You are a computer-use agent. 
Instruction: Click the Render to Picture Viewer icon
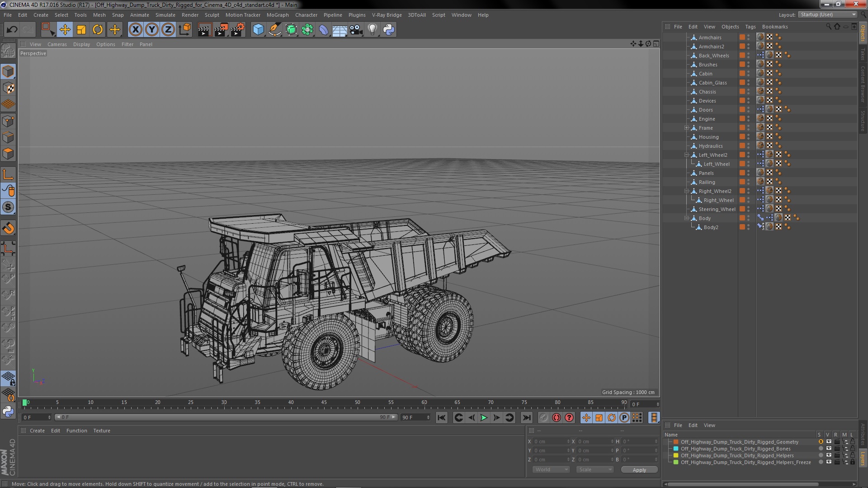pos(221,30)
